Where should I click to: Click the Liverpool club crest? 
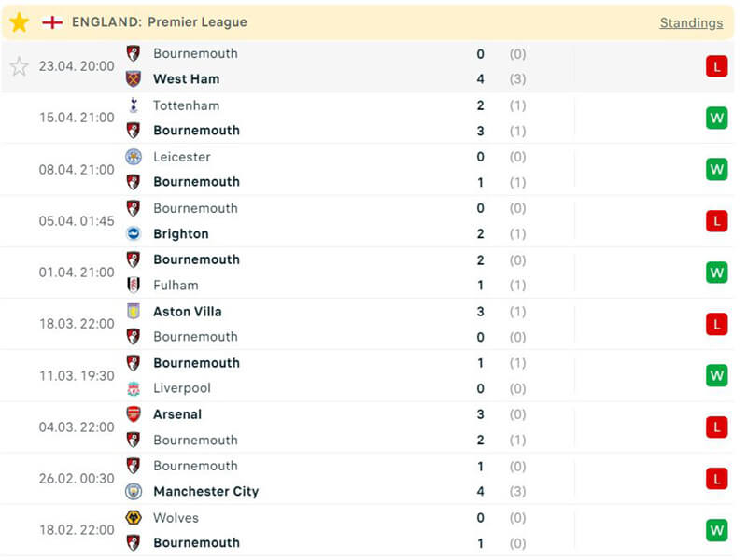coord(134,388)
